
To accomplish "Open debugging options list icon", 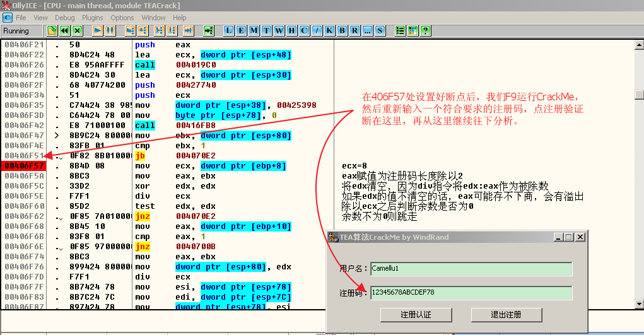I will point(400,30).
